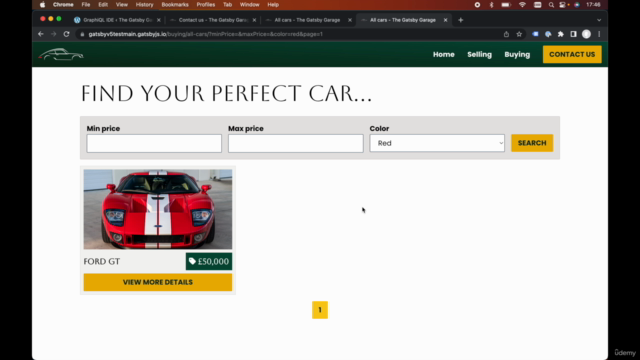Viewport: 640px width, 360px height.
Task: Open Chrome three-dot menu
Action: tap(599, 34)
